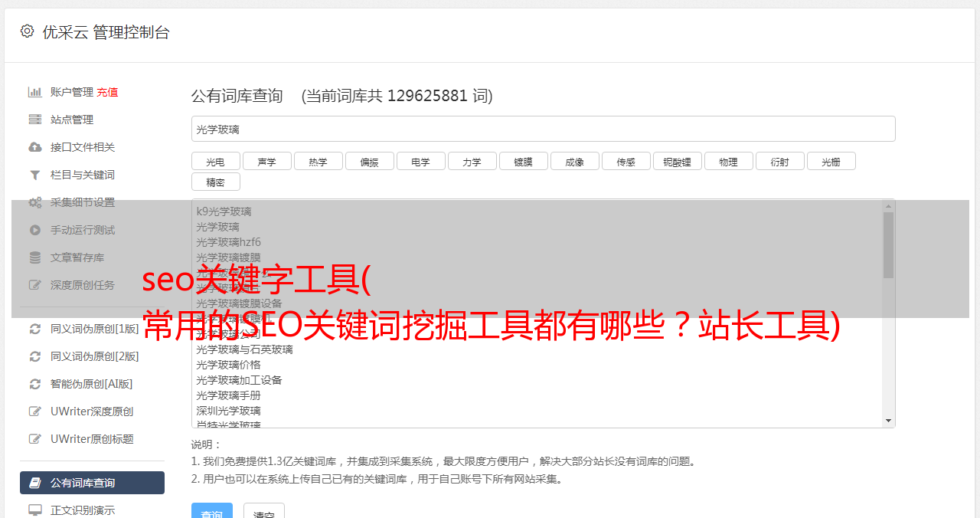The image size is (980, 518).
Task: Click the 栏目与关键词 filter icon
Action: [35, 175]
